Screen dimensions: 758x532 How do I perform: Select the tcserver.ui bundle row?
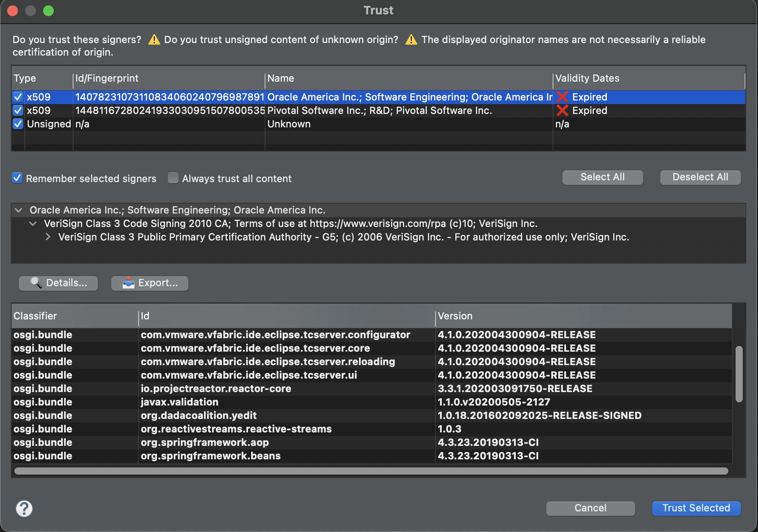371,375
